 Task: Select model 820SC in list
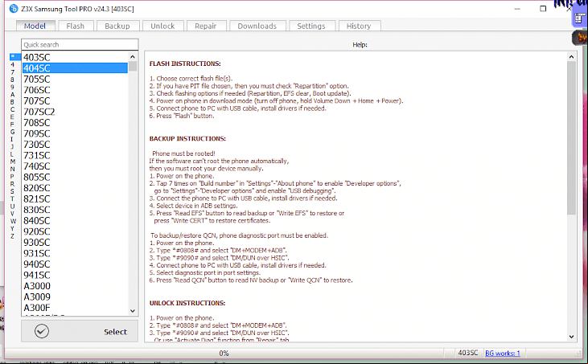coord(75,187)
